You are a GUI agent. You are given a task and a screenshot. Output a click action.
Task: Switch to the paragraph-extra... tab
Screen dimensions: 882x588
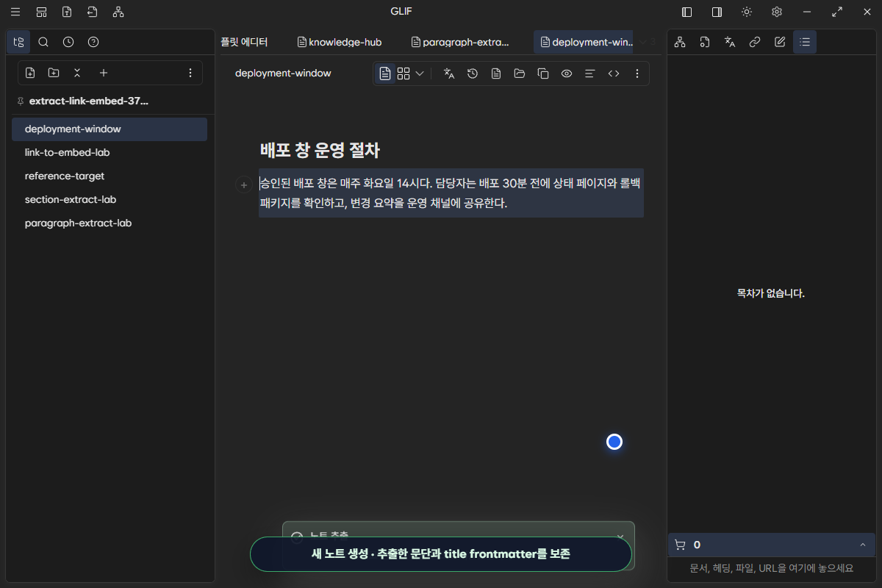coord(461,42)
